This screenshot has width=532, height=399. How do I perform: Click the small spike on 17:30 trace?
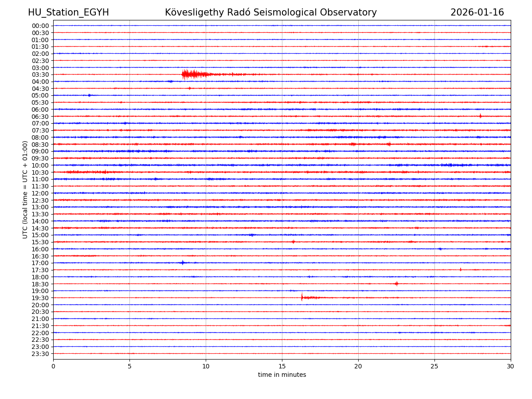460,270
